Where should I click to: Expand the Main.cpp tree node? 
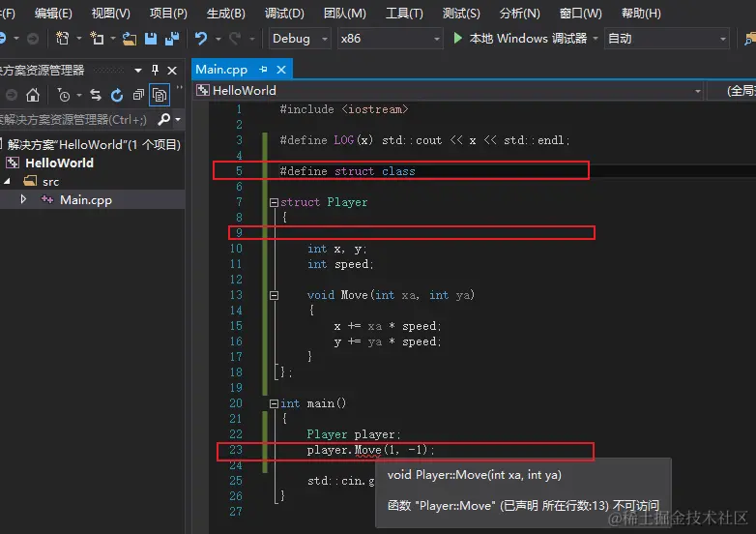pos(23,198)
